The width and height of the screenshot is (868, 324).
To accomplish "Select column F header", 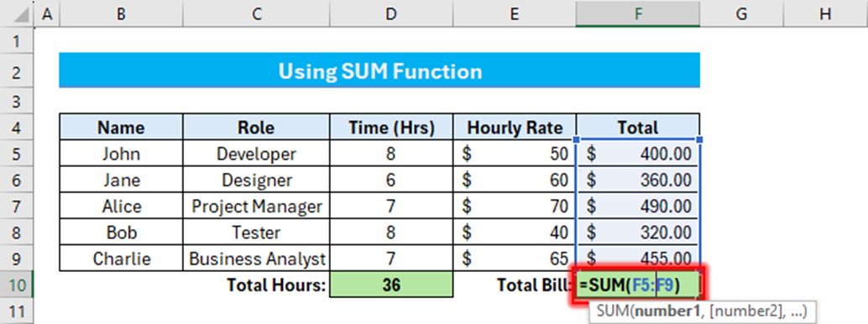I will coord(638,14).
